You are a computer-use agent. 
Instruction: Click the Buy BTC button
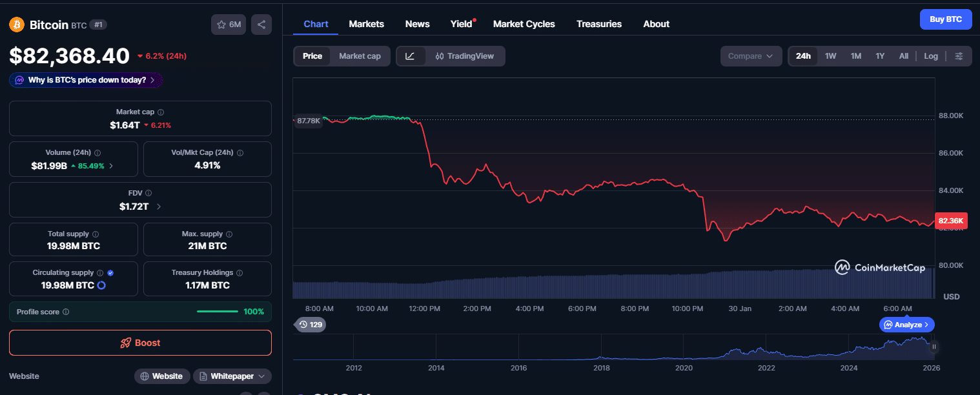click(x=946, y=19)
